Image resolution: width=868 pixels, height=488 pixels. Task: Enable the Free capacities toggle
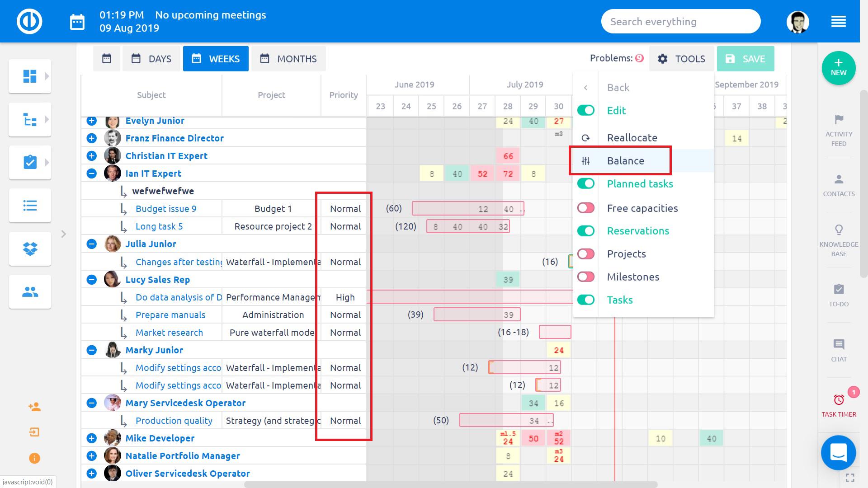(586, 208)
